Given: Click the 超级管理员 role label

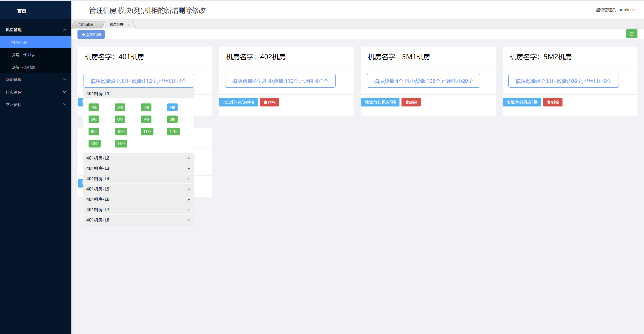Looking at the screenshot, I should (606, 10).
